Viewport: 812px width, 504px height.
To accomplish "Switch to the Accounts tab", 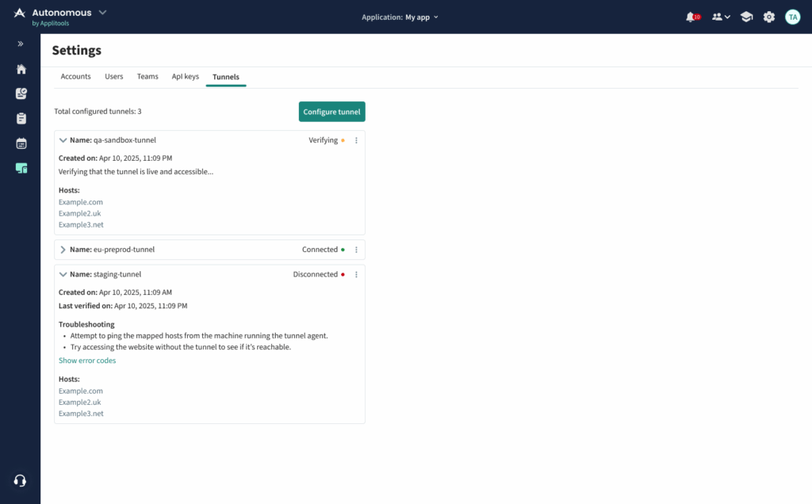I will (x=75, y=76).
